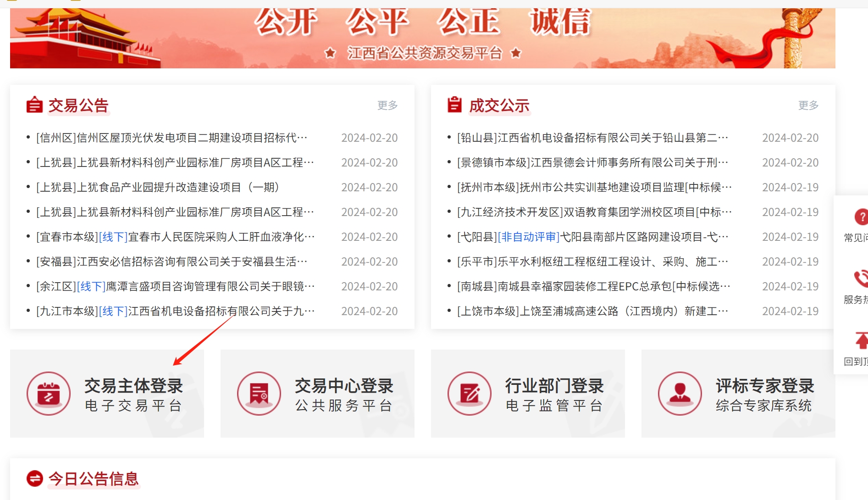Click the back-to-top arrow icon
Screen dimensions: 868x500
861,341
